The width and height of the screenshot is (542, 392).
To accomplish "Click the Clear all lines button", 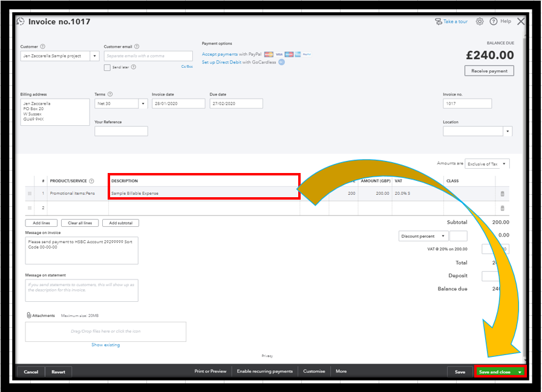I will pyautogui.click(x=80, y=223).
